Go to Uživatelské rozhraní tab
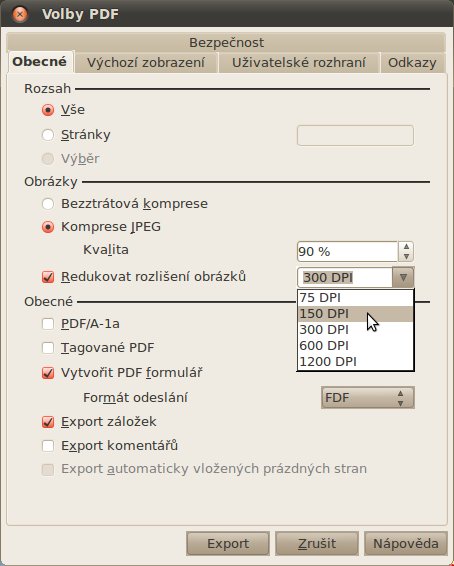The height and width of the screenshot is (566, 454). [x=299, y=62]
